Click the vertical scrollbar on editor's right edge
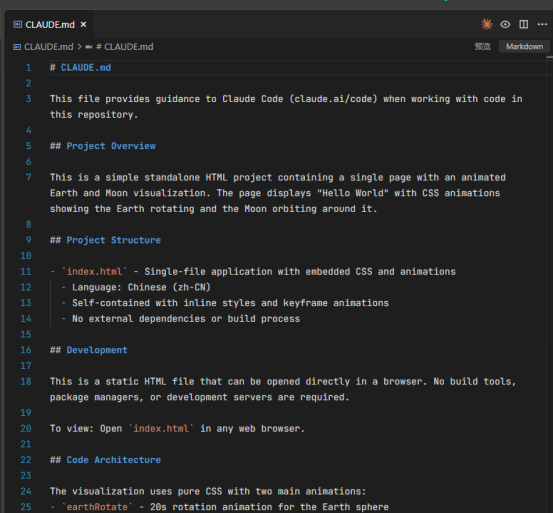Viewport: 554px width, 513px height. point(550,283)
